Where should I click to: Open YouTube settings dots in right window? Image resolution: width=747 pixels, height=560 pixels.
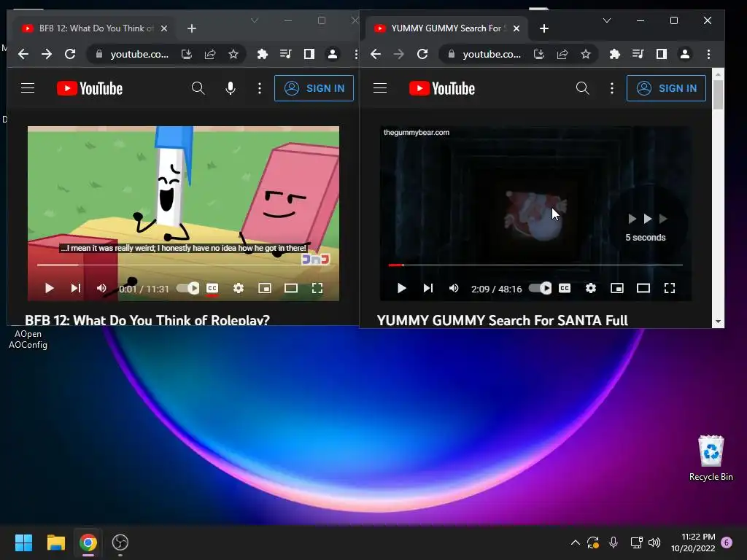612,88
